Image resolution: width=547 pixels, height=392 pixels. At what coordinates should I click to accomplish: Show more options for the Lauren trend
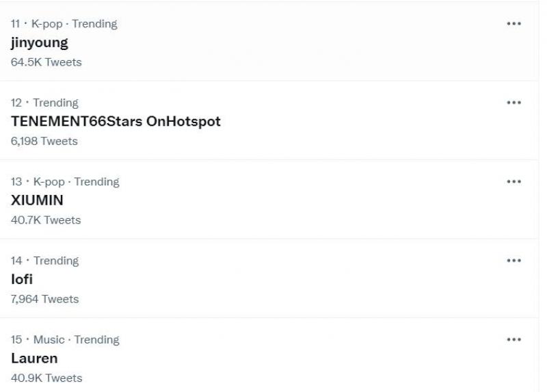pos(513,340)
